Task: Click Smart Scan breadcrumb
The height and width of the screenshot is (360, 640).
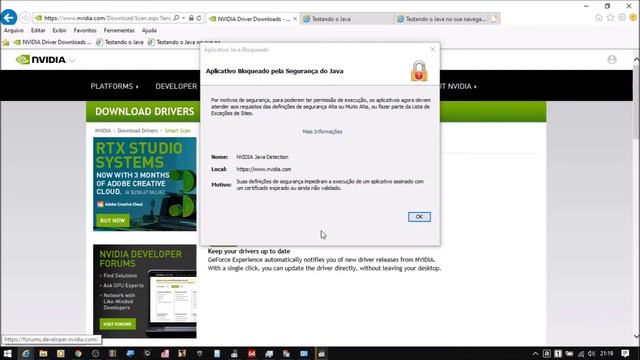Action: 178,131
